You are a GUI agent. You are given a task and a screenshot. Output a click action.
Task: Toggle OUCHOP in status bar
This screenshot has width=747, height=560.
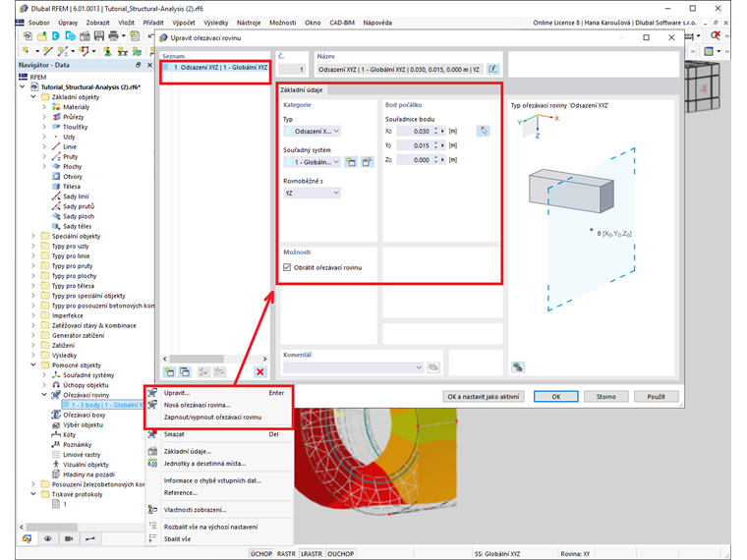click(341, 554)
